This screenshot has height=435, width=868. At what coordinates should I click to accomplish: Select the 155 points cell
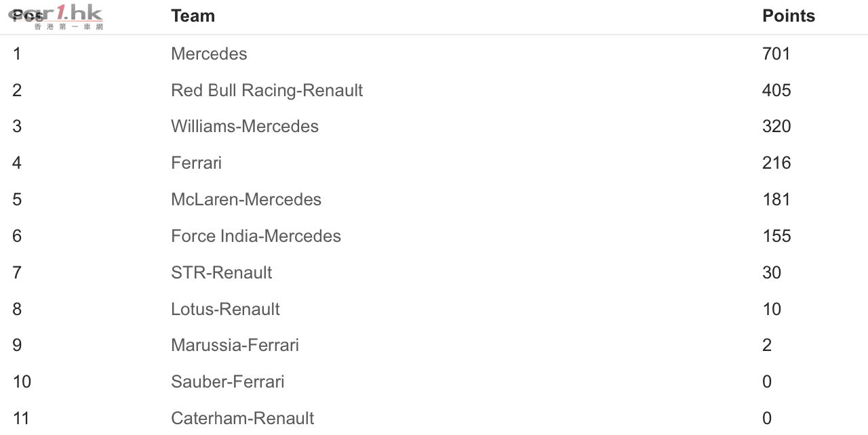click(x=776, y=236)
